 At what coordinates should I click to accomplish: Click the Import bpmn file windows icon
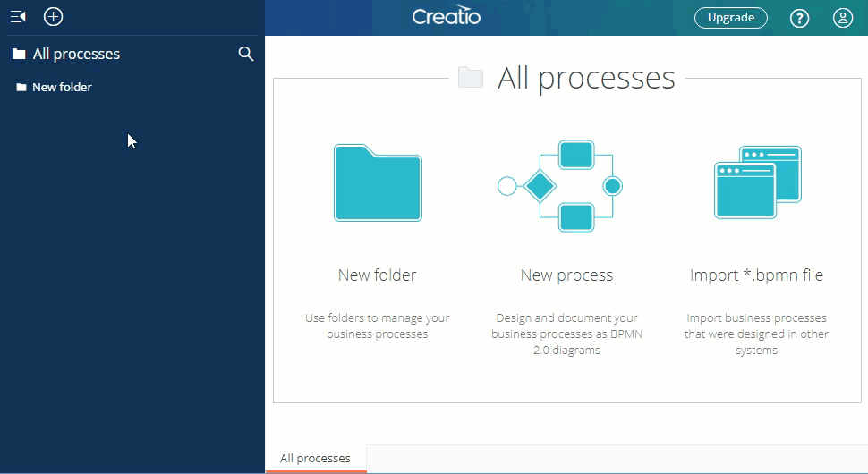(758, 182)
